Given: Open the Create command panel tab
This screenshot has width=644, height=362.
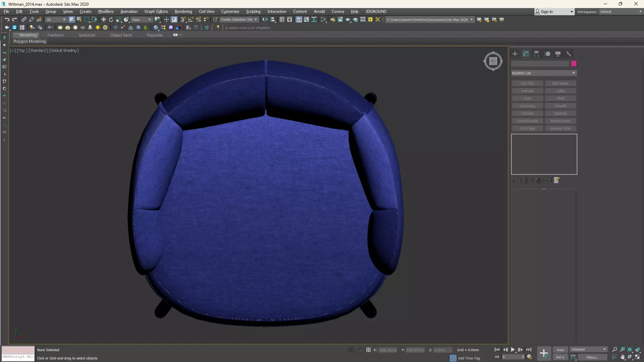Looking at the screenshot, I should tap(515, 54).
